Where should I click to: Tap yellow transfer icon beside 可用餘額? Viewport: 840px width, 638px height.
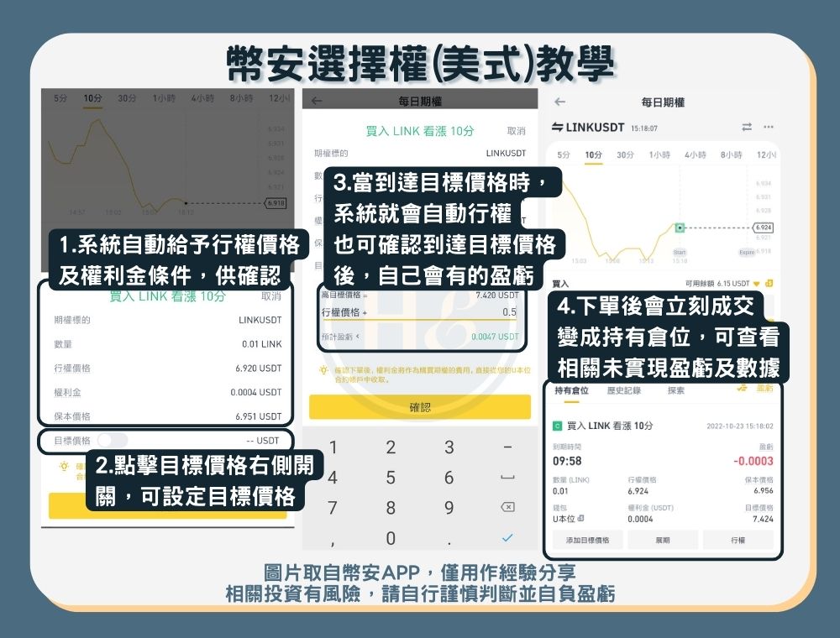[x=769, y=283]
